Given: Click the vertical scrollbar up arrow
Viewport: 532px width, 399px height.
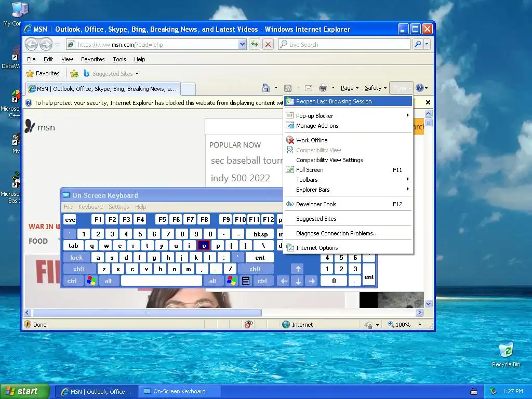Looking at the screenshot, I should point(428,113).
